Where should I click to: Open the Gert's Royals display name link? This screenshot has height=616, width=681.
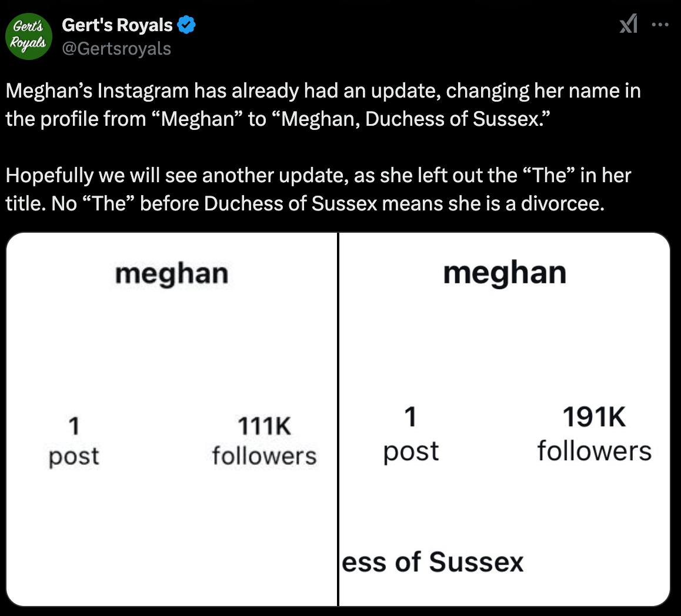click(117, 25)
